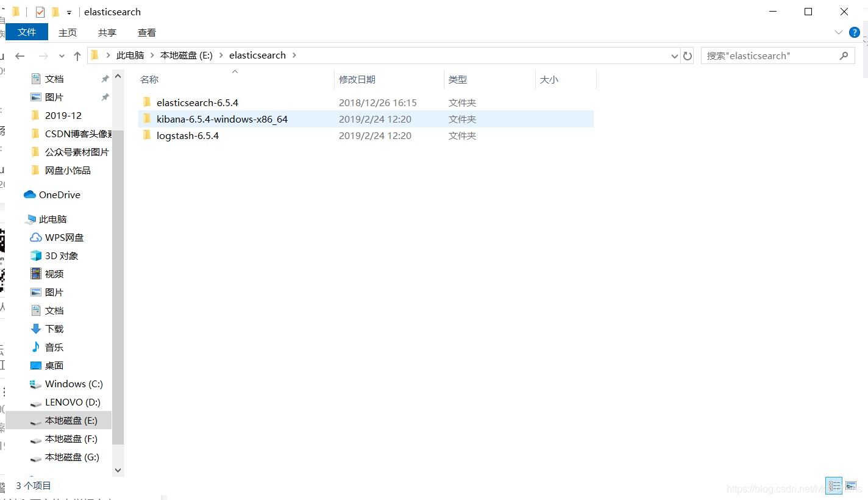Viewport: 868px width, 500px height.
Task: Click the Back navigation arrow
Action: click(20, 55)
